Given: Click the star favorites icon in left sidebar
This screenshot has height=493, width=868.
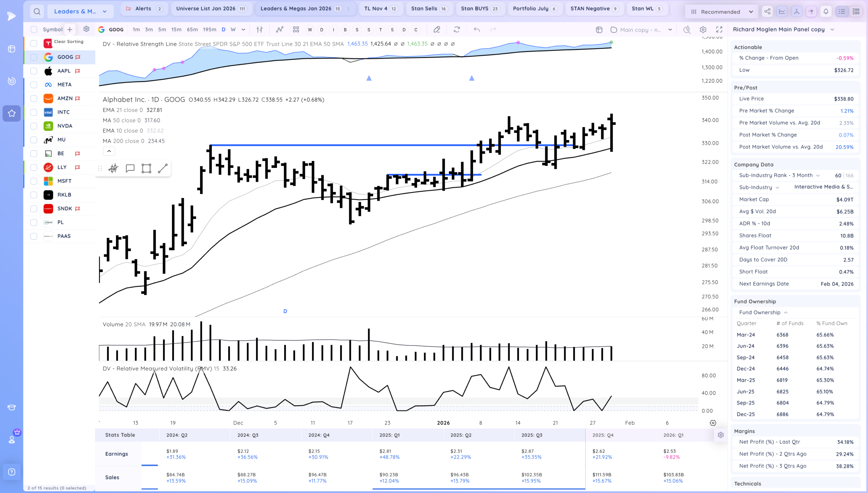Looking at the screenshot, I should tap(12, 113).
